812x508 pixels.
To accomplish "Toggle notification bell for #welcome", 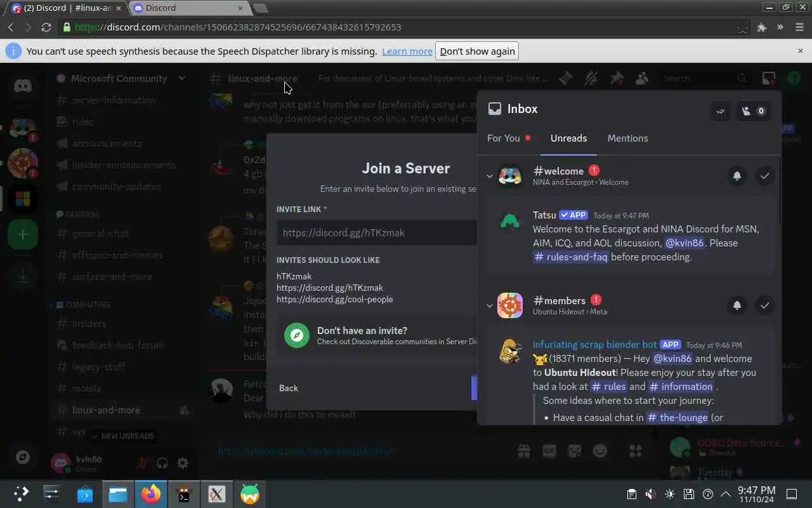I will 737,176.
